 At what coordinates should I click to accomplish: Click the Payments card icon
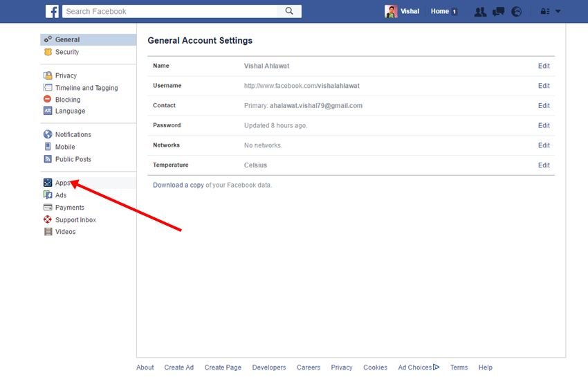[x=48, y=207]
